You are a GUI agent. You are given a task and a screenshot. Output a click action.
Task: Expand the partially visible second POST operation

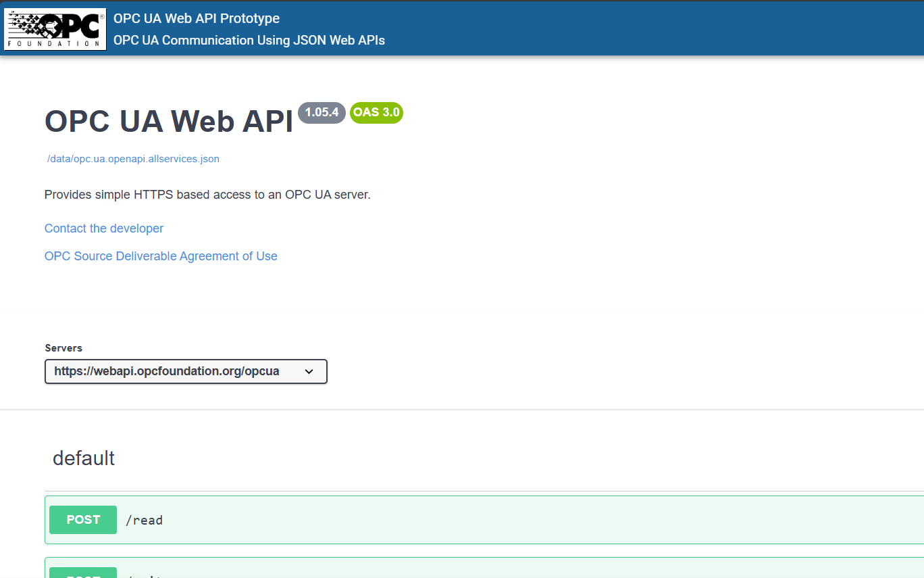tap(473, 571)
